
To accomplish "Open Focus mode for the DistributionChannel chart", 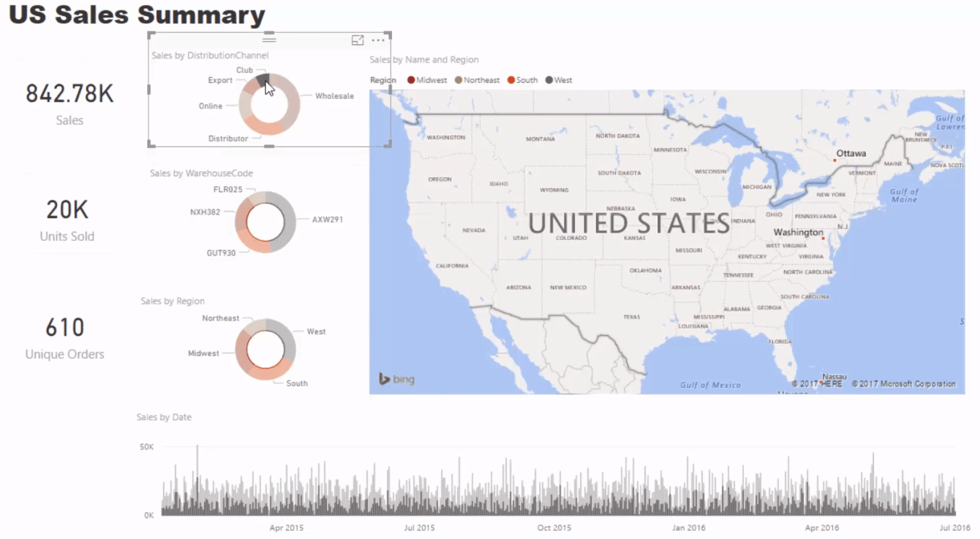I will pos(358,40).
